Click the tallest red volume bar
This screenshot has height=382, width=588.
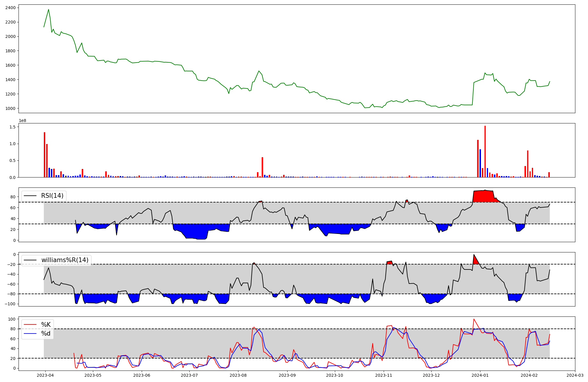coord(485,151)
